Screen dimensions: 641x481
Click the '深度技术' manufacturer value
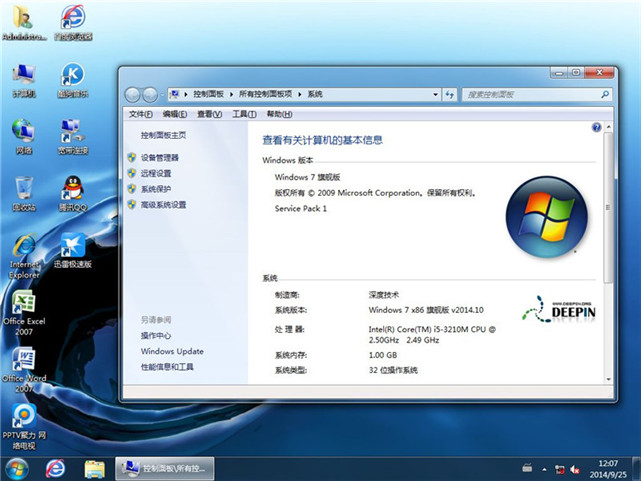[x=383, y=295]
